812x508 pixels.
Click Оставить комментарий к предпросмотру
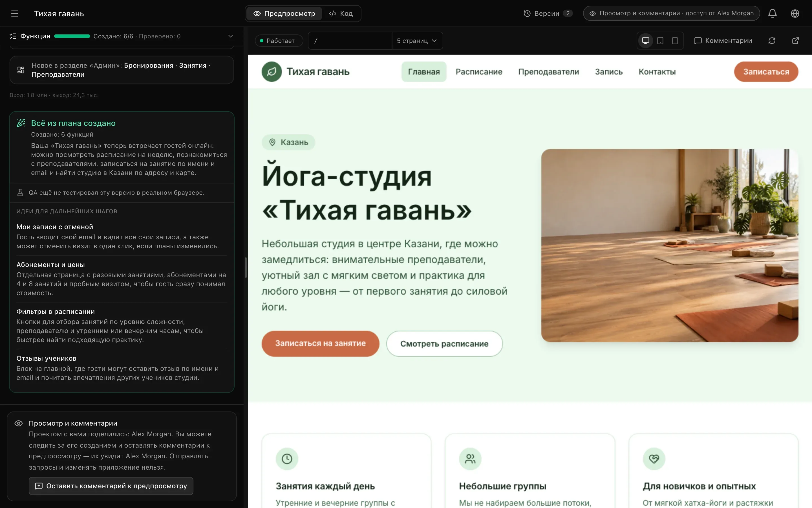coord(111,486)
